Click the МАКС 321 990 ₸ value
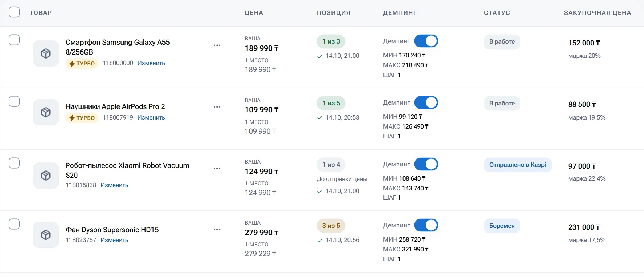 click(x=406, y=249)
